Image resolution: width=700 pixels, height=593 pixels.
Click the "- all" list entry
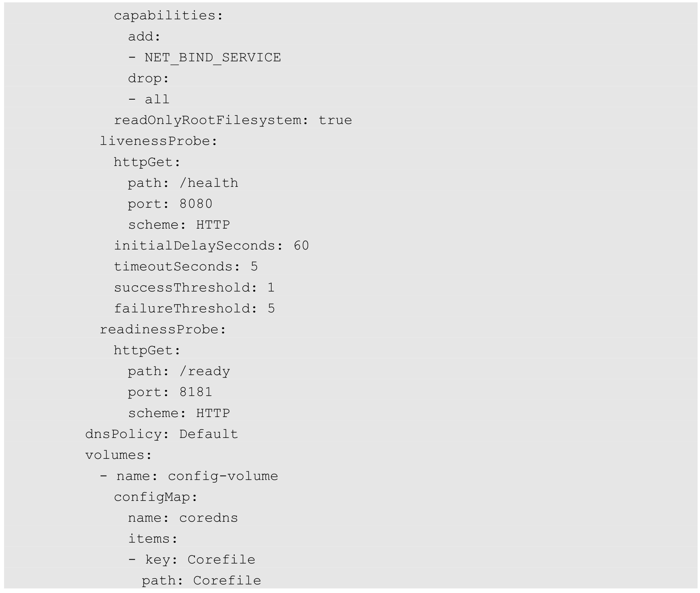149,99
